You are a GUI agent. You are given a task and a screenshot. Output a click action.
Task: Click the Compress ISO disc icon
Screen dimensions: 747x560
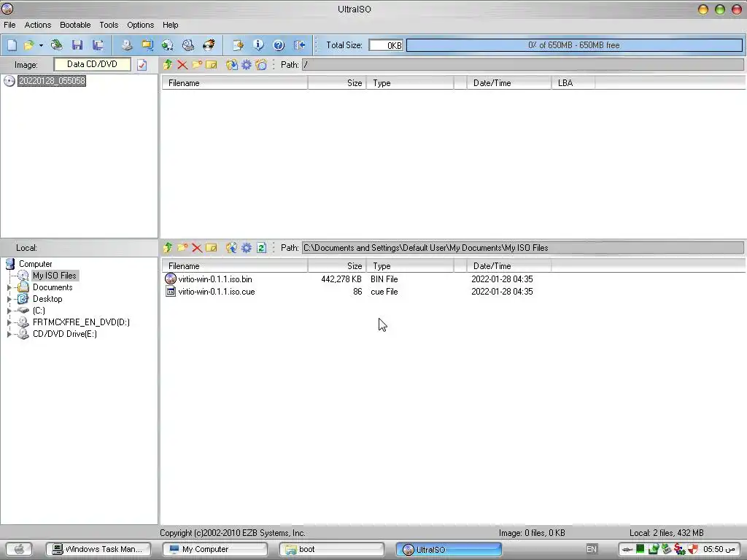pos(167,45)
